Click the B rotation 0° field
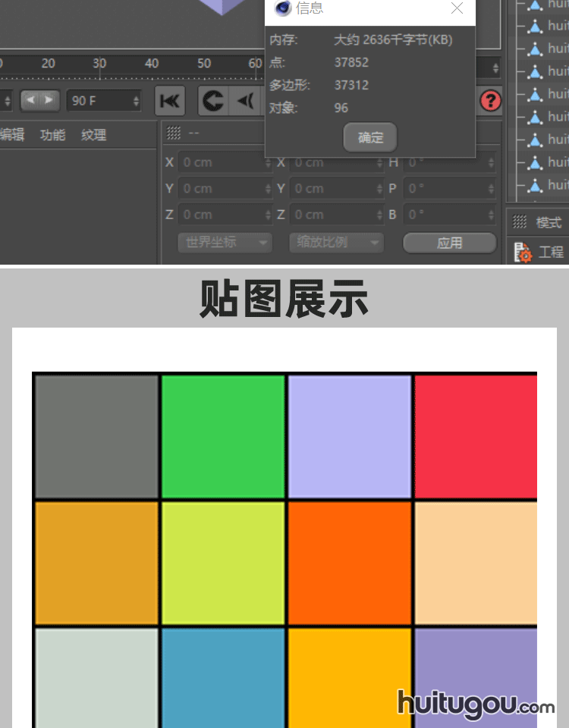Viewport: 569px width, 728px height. tap(449, 215)
